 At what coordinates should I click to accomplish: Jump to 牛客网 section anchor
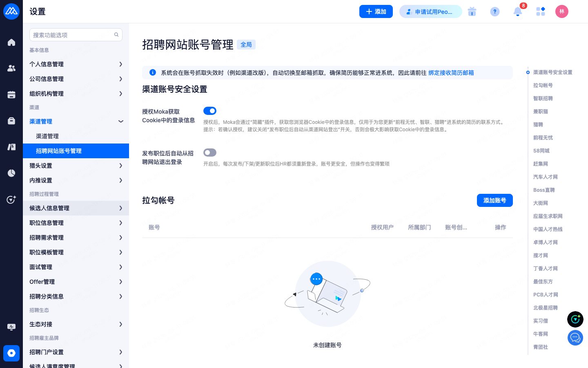click(x=541, y=334)
